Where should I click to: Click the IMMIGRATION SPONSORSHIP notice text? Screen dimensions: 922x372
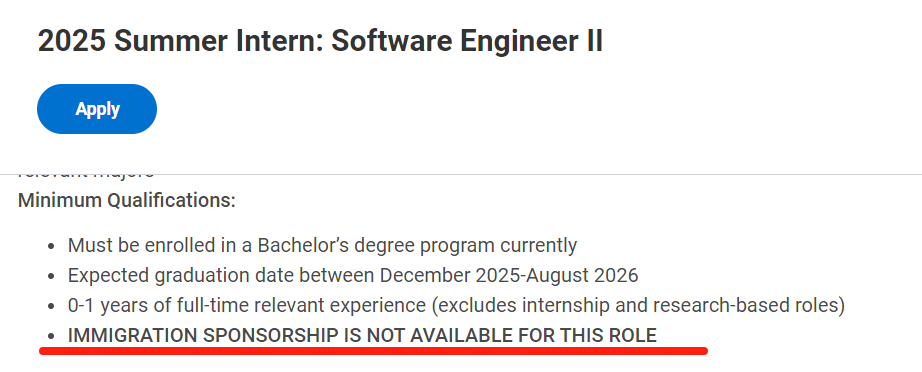point(362,336)
